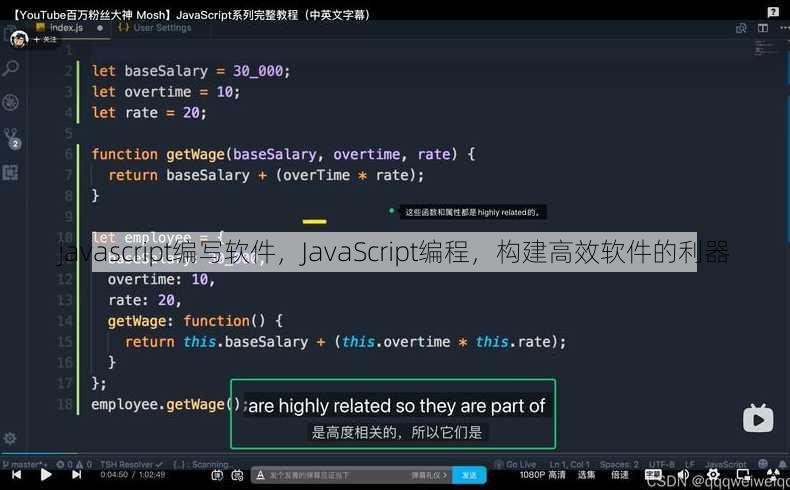Click the open changes icon in editor toolbar
790x490 pixels.
coord(741,28)
